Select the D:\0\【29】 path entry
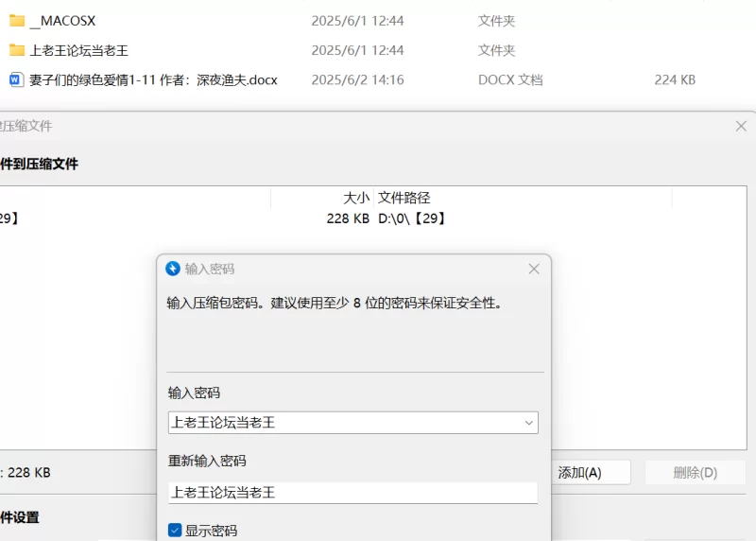This screenshot has height=541, width=756. point(413,218)
